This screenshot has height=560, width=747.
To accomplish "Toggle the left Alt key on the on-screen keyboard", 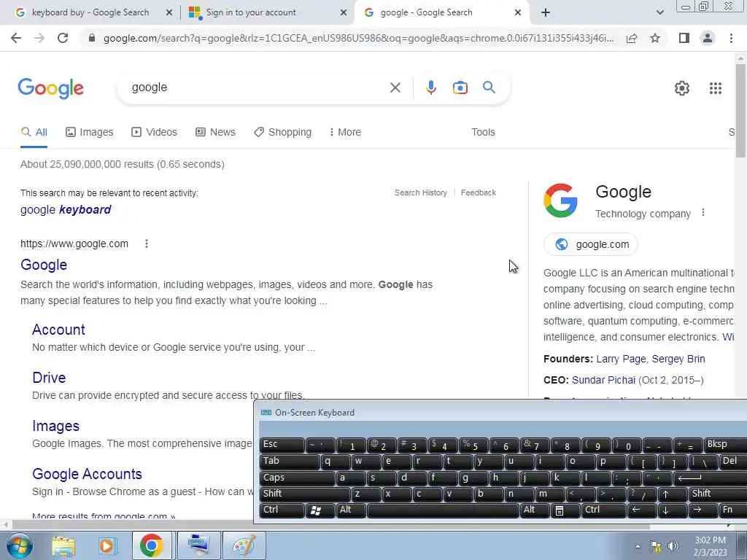I will tap(351, 510).
